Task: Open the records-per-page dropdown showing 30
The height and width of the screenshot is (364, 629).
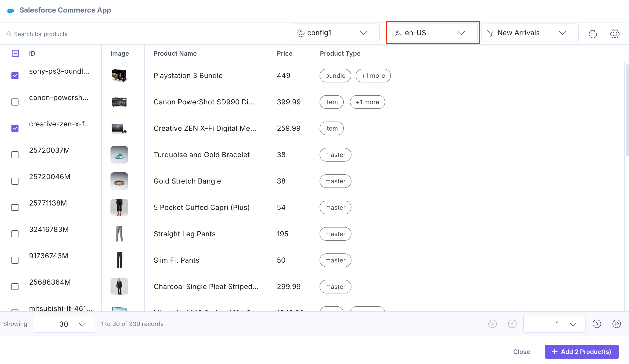Action: point(64,324)
